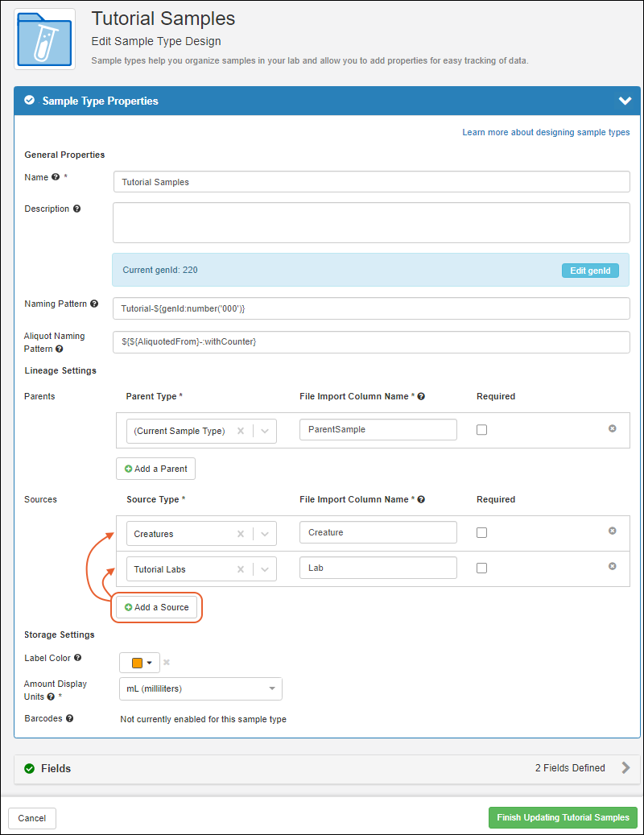The height and width of the screenshot is (835, 644).
Task: Toggle Required checkbox for ParentSample
Action: tap(481, 430)
